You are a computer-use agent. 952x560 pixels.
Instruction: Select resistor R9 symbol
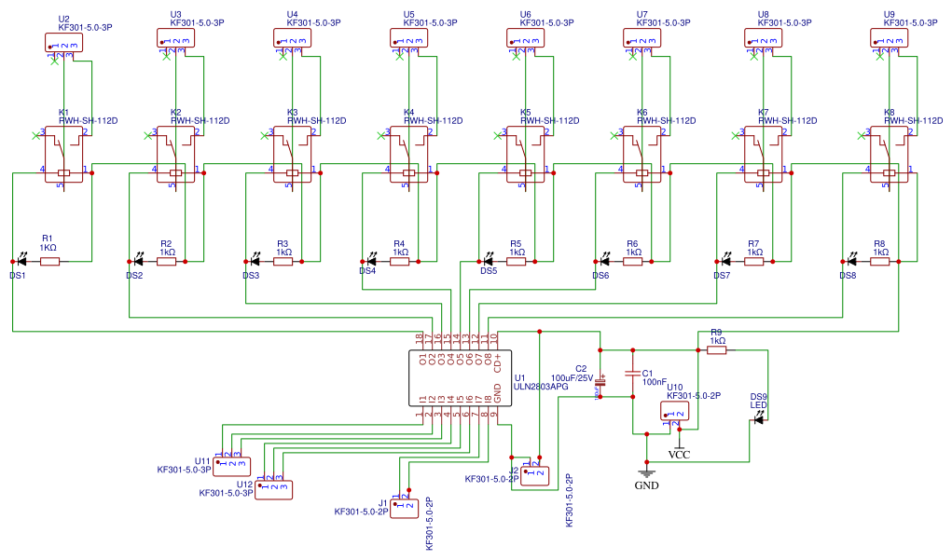pos(717,351)
